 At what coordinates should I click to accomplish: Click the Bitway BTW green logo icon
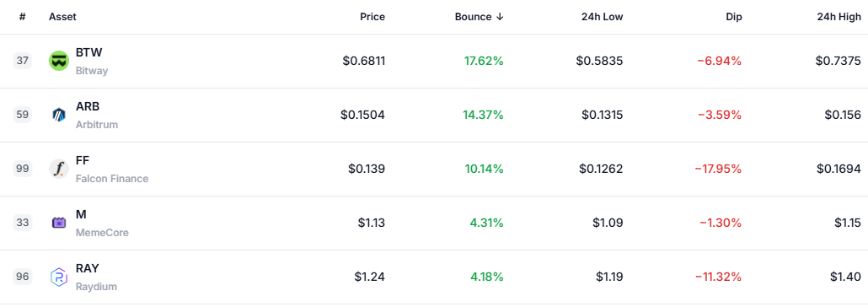(59, 61)
